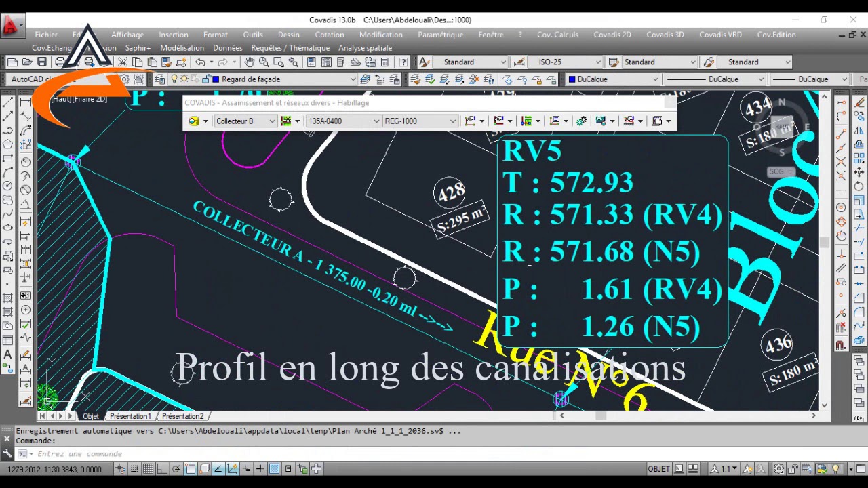Click the workspace settings gear icon
The image size is (868, 488).
124,79
